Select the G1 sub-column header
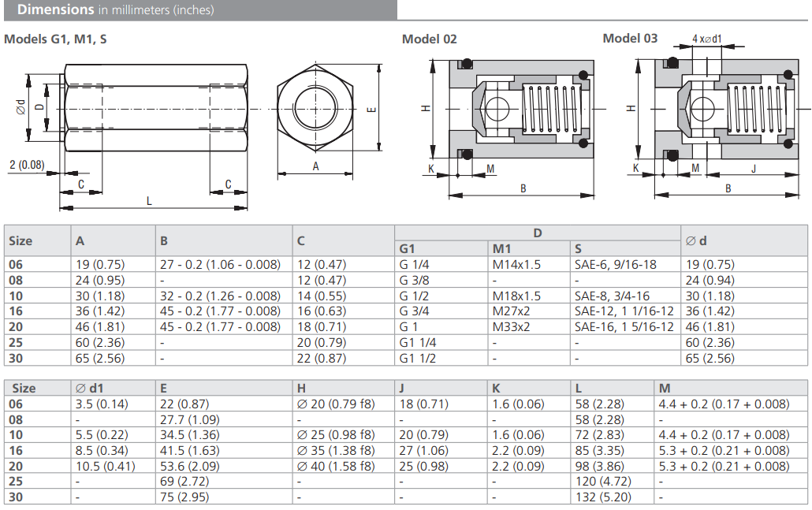The width and height of the screenshot is (812, 510). click(x=408, y=249)
